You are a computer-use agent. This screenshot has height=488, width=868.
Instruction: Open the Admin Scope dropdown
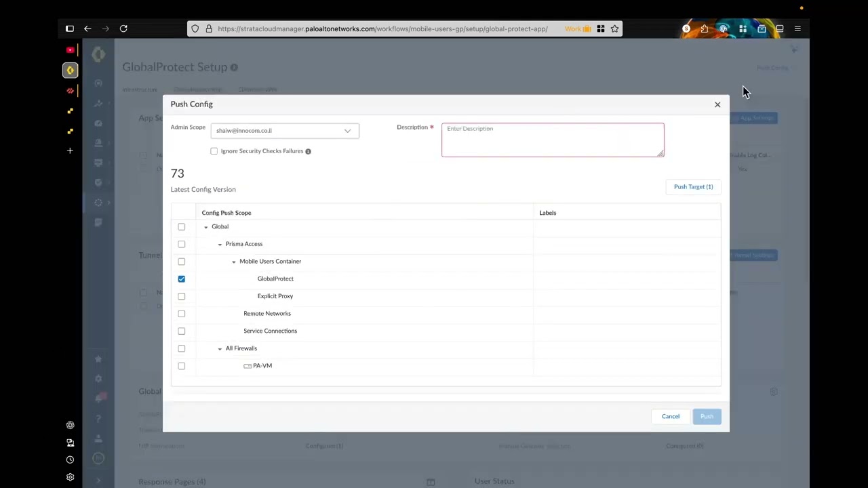click(285, 131)
